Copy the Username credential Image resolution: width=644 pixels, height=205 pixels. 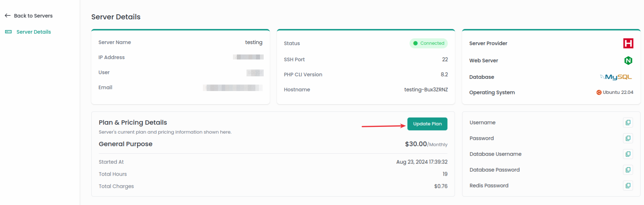(628, 123)
